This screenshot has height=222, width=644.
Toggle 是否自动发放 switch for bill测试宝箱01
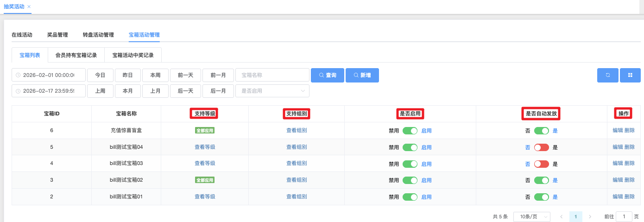pyautogui.click(x=541, y=197)
